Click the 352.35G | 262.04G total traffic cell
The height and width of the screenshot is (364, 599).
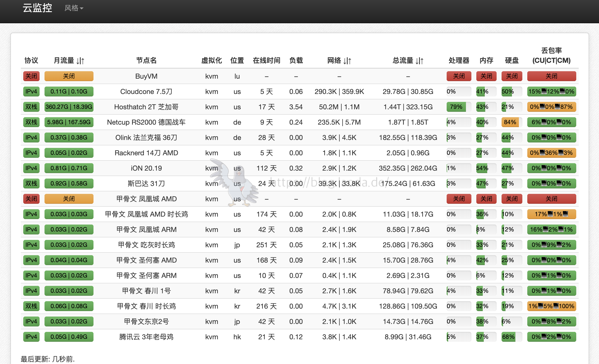408,168
